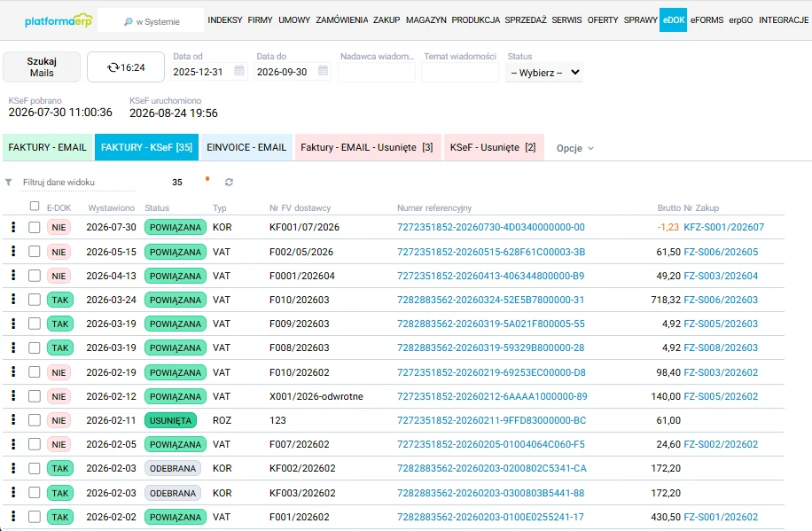Open row actions for F001/202602

[x=13, y=517]
